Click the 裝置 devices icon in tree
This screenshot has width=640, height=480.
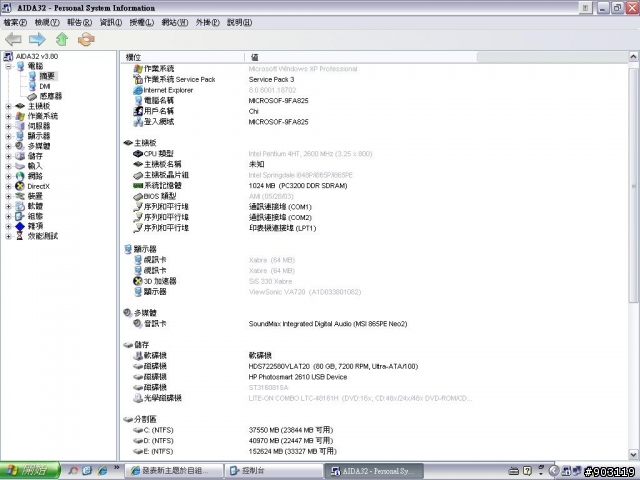pos(20,196)
